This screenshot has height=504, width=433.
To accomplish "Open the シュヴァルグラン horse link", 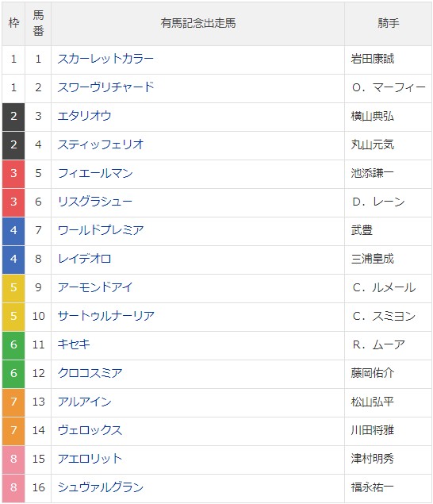I will click(x=100, y=488).
